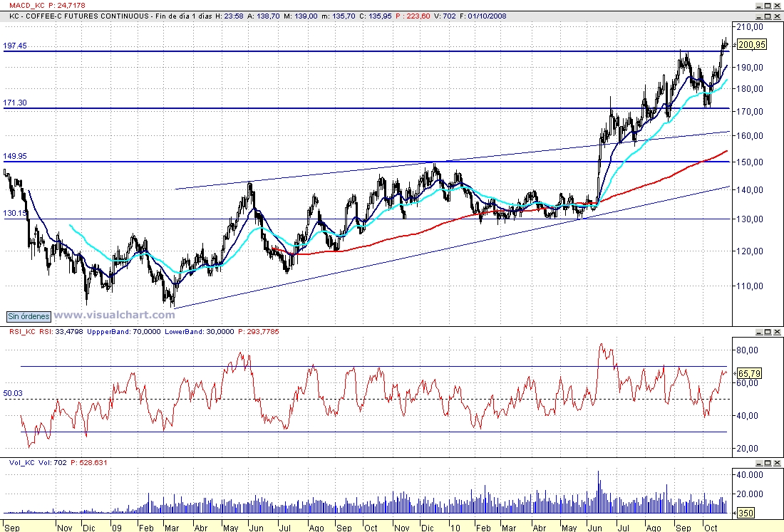Select the current price marker 200,95
The height and width of the screenshot is (532, 784).
coord(751,45)
